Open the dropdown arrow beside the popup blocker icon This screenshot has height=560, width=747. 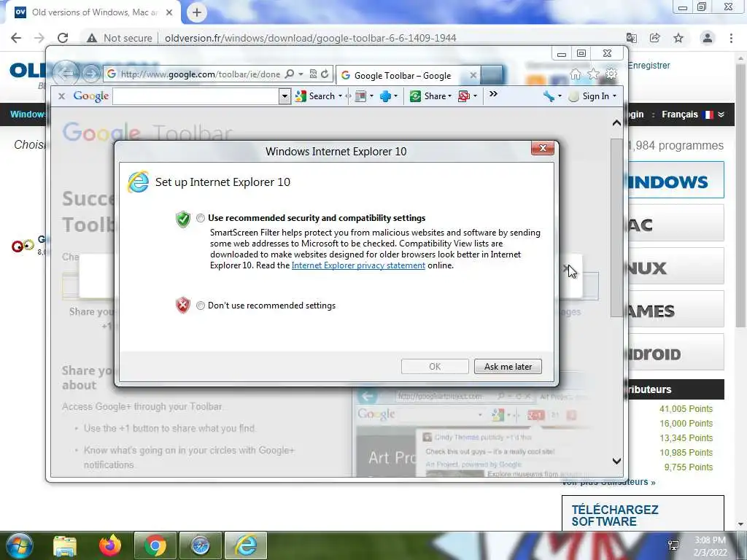371,96
